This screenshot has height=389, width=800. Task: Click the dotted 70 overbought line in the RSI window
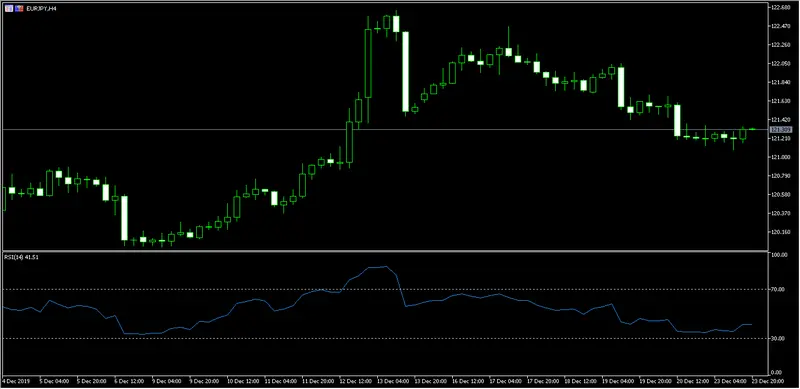pos(386,289)
